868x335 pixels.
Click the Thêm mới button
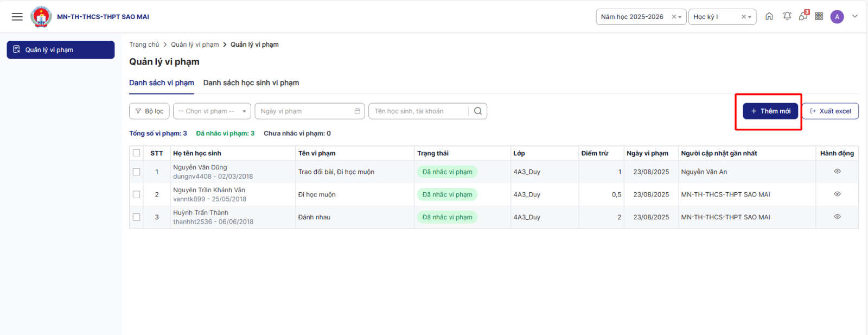770,111
